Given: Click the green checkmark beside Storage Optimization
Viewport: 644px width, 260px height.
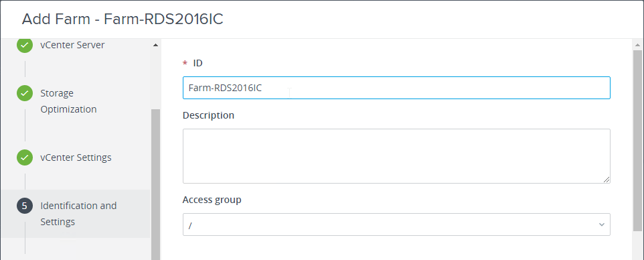Looking at the screenshot, I should click(x=25, y=93).
